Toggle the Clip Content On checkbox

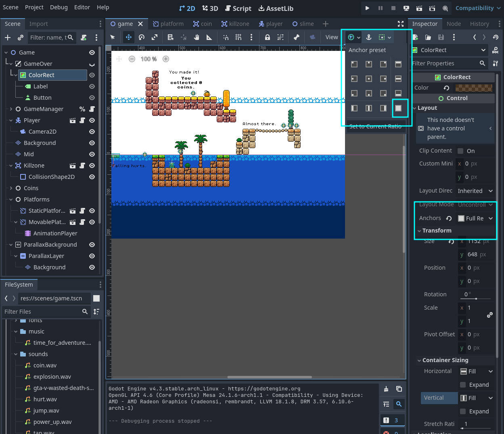pyautogui.click(x=460, y=151)
